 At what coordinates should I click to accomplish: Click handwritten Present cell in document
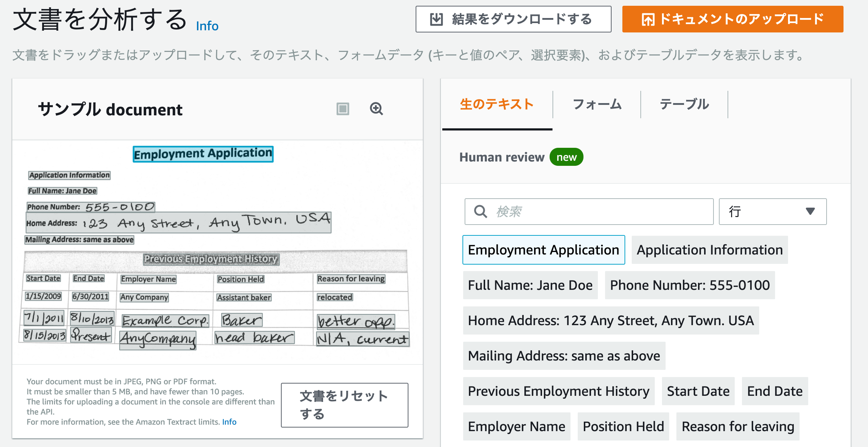pos(91,335)
